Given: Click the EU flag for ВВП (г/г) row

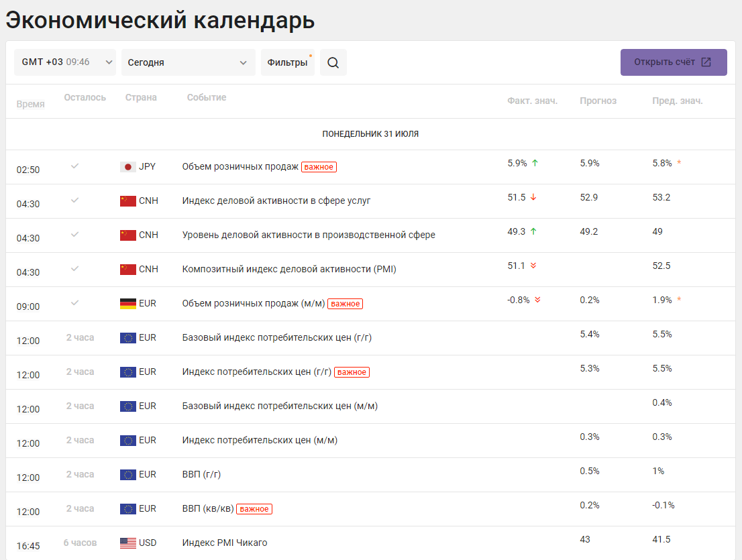Looking at the screenshot, I should click(x=127, y=474).
